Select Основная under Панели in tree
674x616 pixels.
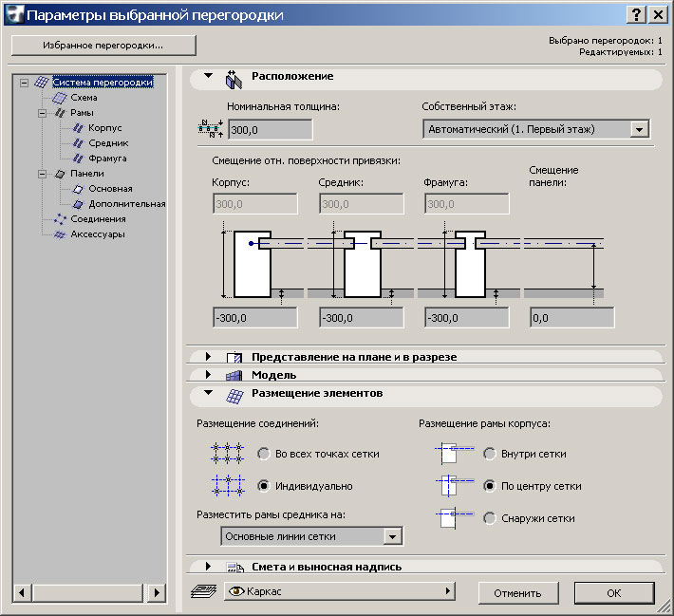coord(110,189)
